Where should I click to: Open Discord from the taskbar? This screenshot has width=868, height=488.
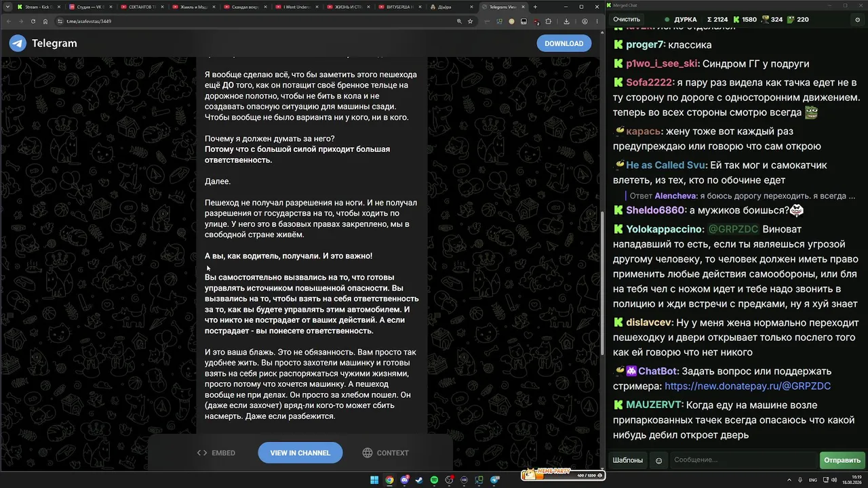pos(404,480)
